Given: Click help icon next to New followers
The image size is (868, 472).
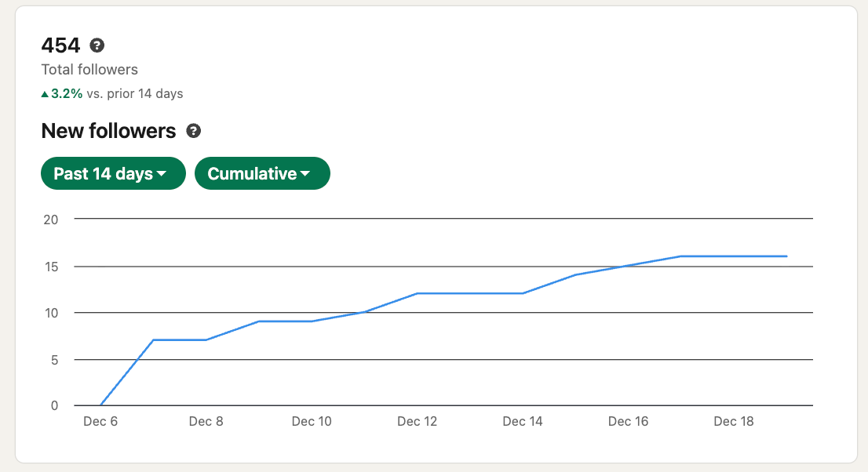Looking at the screenshot, I should [x=193, y=131].
